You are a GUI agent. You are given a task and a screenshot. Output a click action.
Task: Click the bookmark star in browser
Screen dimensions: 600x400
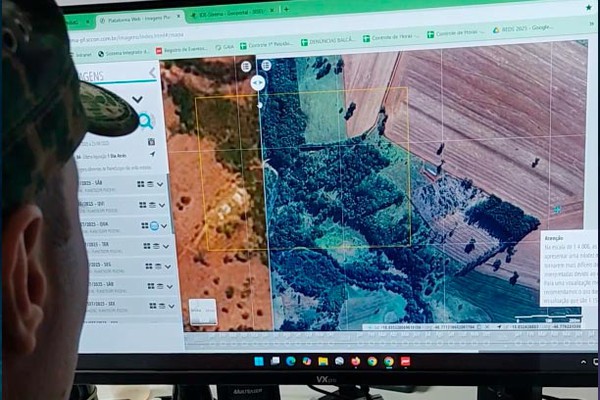588,7
